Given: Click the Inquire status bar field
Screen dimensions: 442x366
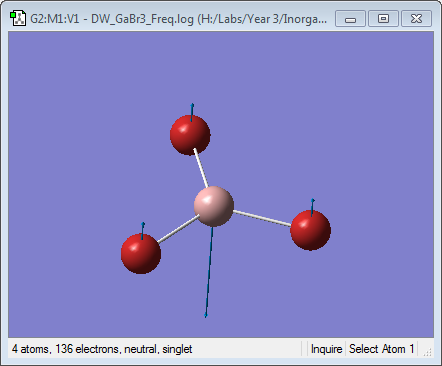Looking at the screenshot, I should [x=326, y=349].
